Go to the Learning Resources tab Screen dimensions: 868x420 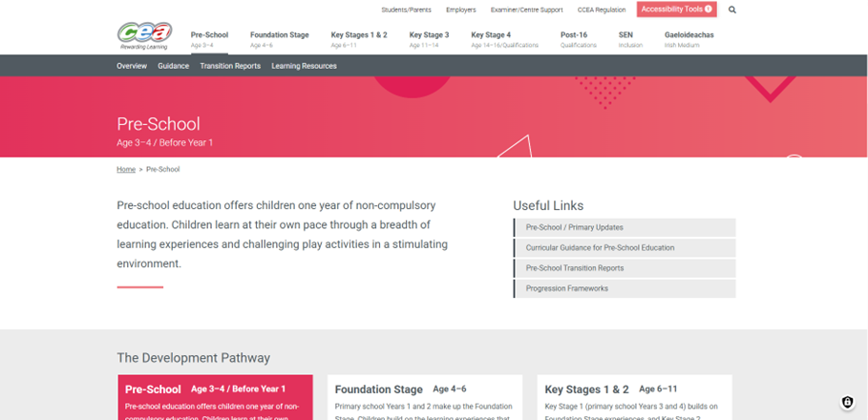[304, 66]
